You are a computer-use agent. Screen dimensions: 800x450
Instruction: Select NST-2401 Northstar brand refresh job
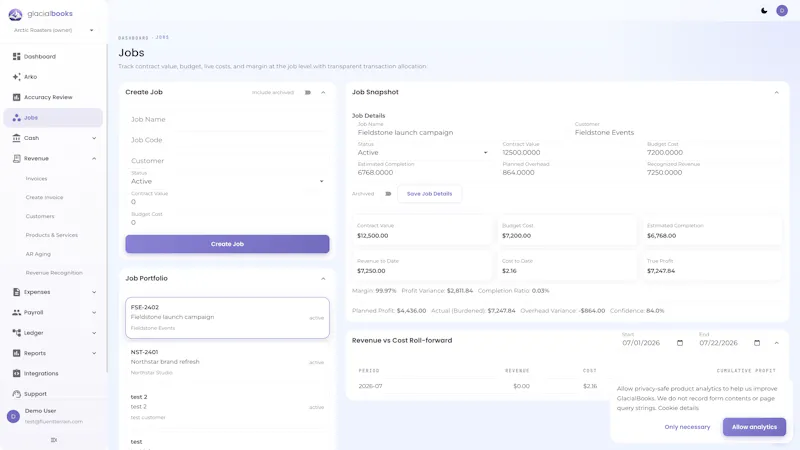point(227,362)
